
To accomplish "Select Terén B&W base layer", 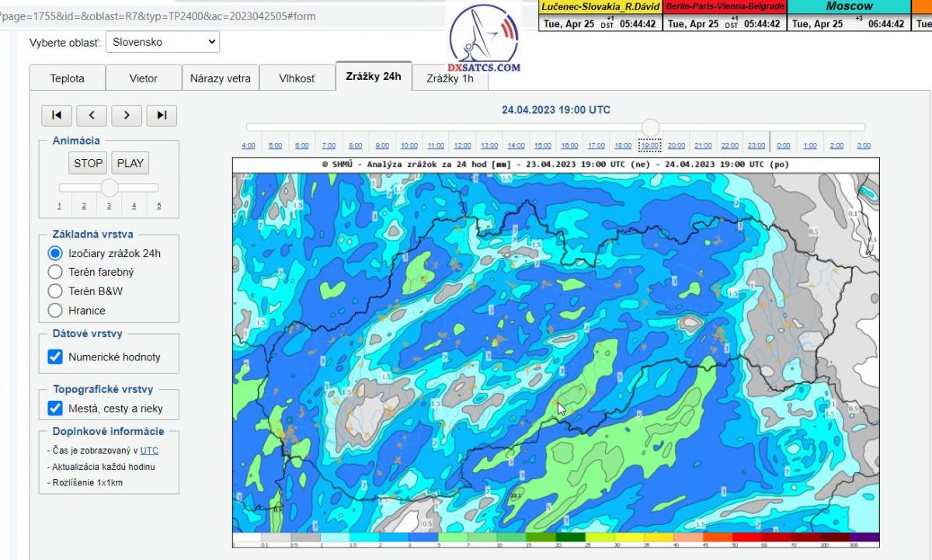I will click(x=55, y=291).
